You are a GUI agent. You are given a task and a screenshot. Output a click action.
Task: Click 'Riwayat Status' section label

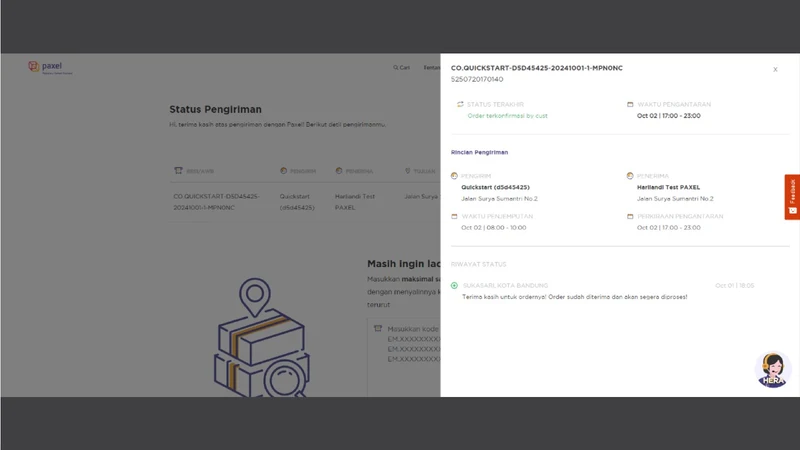click(x=479, y=264)
